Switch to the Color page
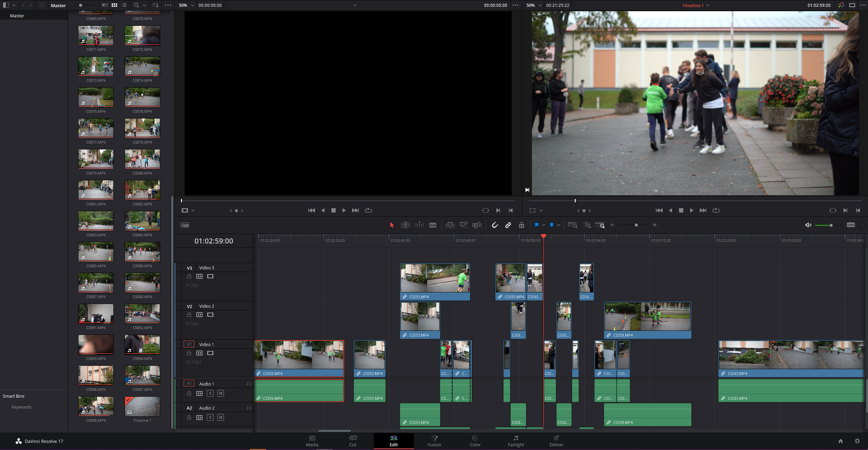The width and height of the screenshot is (868, 450). point(475,441)
